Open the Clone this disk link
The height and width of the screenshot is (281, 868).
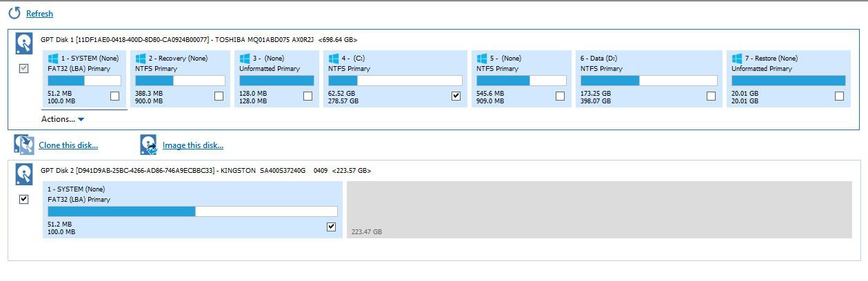point(68,145)
